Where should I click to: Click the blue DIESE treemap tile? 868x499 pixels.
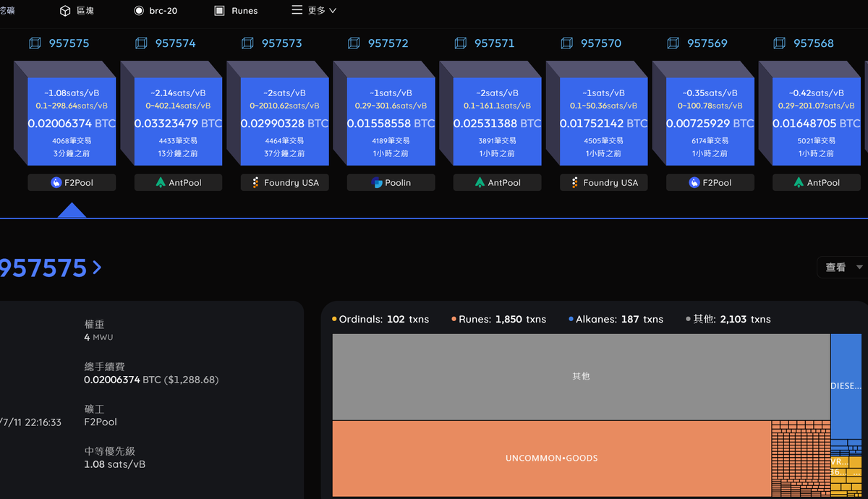846,386
